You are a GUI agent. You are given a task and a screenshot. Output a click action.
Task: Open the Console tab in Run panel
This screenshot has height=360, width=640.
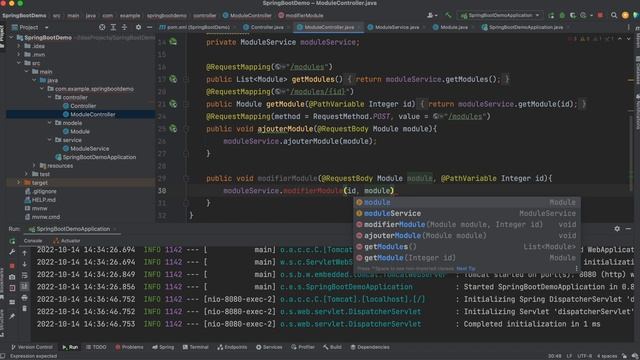(33, 241)
